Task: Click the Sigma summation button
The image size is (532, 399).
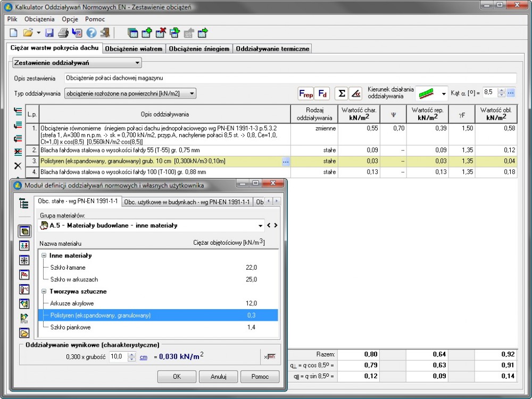Action: pos(342,94)
